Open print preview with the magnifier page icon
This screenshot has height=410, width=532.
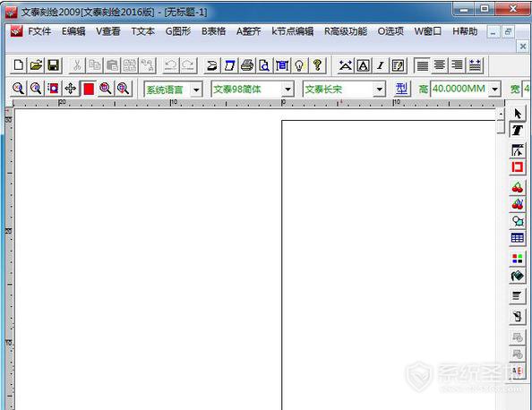point(264,65)
